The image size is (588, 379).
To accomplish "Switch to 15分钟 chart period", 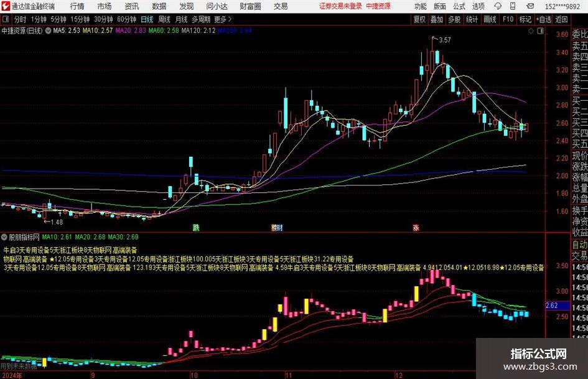I will (x=80, y=19).
